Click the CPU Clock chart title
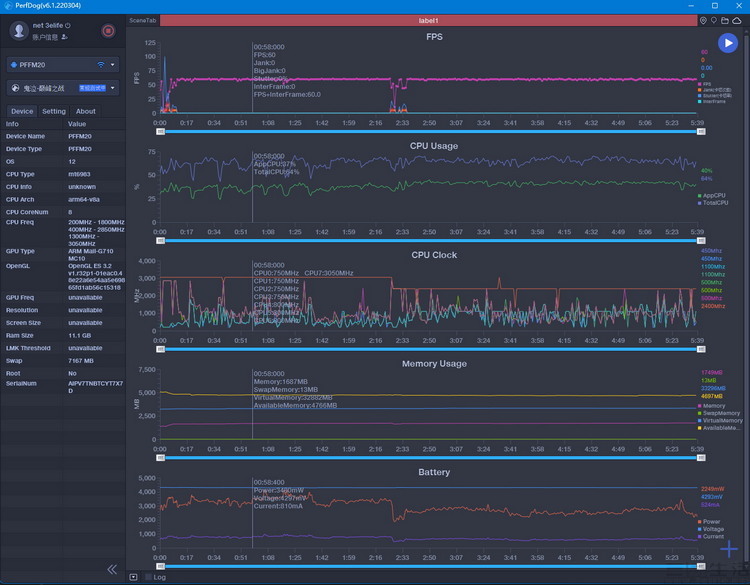The height and width of the screenshot is (585, 750). pos(434,255)
